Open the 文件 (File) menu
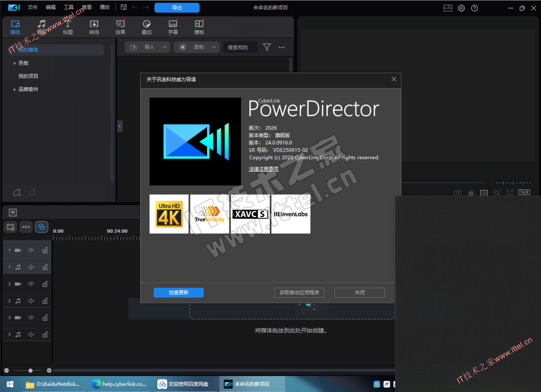541x392 pixels. tap(32, 7)
